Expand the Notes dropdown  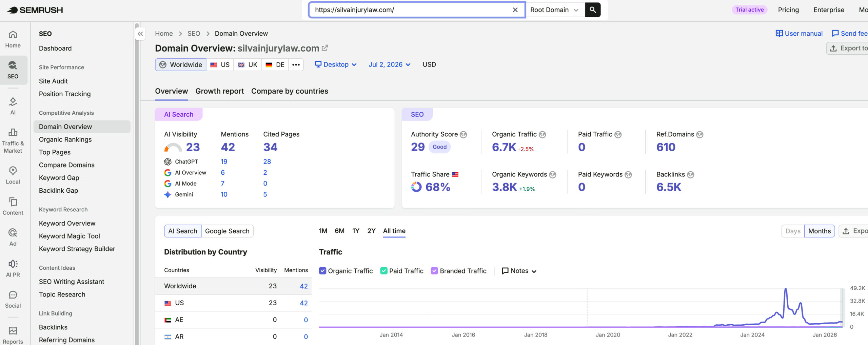519,271
